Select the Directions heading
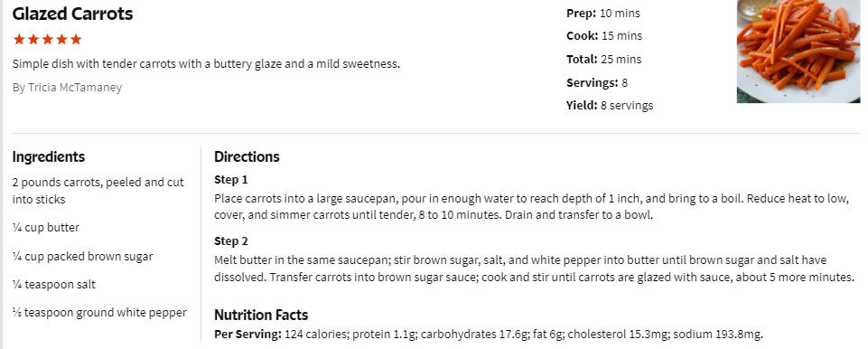The height and width of the screenshot is (349, 868). pos(247,156)
